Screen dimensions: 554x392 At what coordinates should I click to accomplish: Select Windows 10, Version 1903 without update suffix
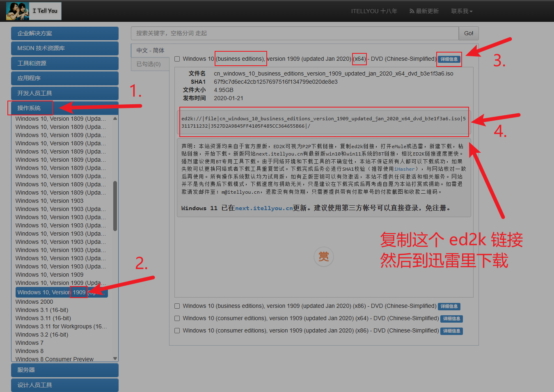click(x=49, y=201)
